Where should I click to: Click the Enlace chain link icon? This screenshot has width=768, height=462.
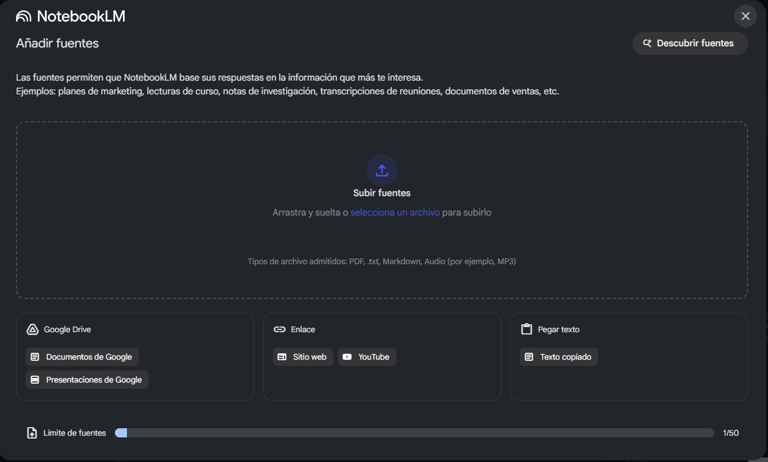[279, 329]
